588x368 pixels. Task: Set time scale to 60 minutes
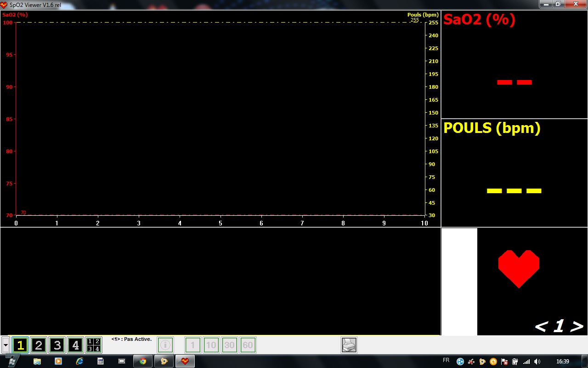[x=248, y=345]
